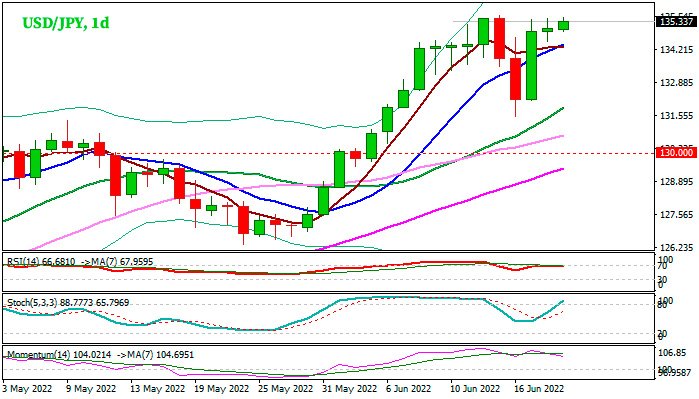
Task: Click the gray horizontal line at 135.337
Action: (554, 21)
